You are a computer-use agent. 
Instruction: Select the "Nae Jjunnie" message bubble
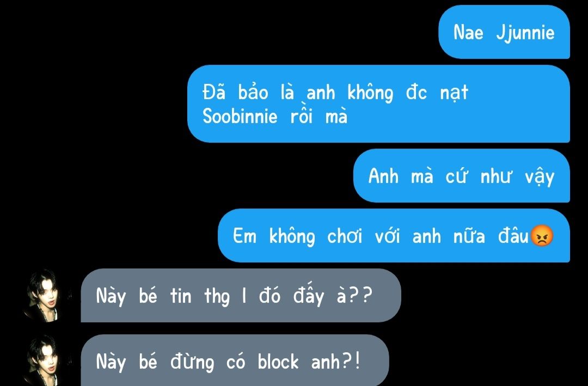pyautogui.click(x=504, y=32)
